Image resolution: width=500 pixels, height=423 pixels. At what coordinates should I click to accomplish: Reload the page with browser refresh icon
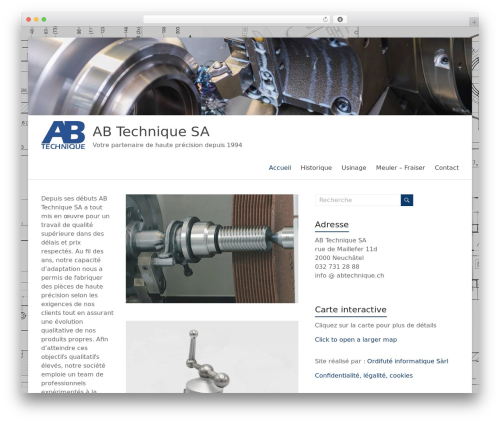tap(325, 19)
